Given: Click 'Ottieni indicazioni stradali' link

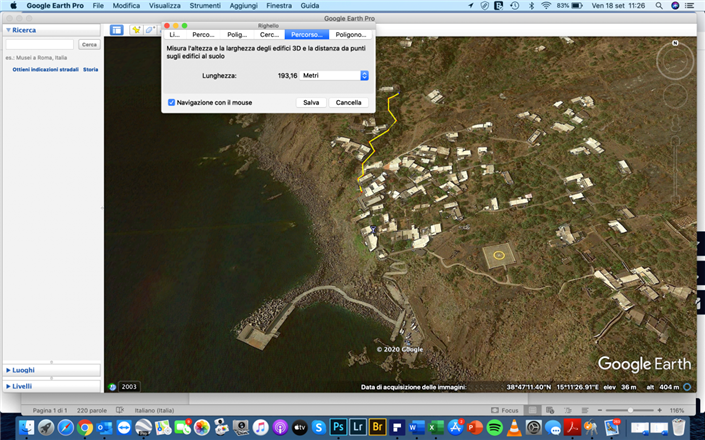Looking at the screenshot, I should [x=44, y=69].
